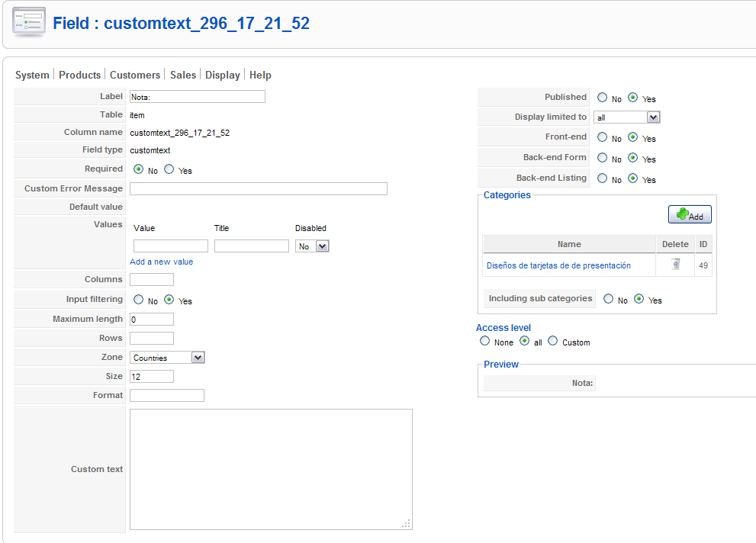Open the Display menu
Image resolution: width=756 pixels, height=543 pixels.
point(222,76)
